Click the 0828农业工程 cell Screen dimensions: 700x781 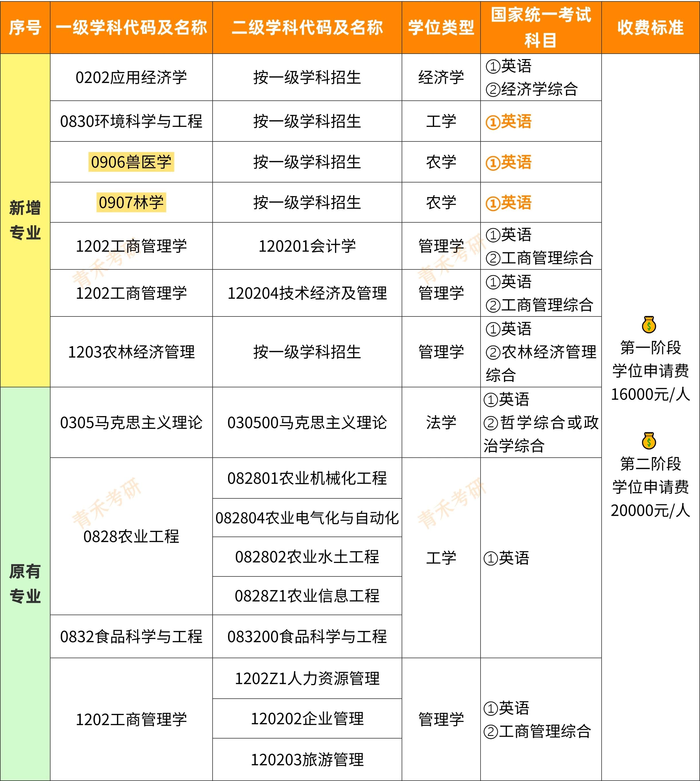click(131, 536)
